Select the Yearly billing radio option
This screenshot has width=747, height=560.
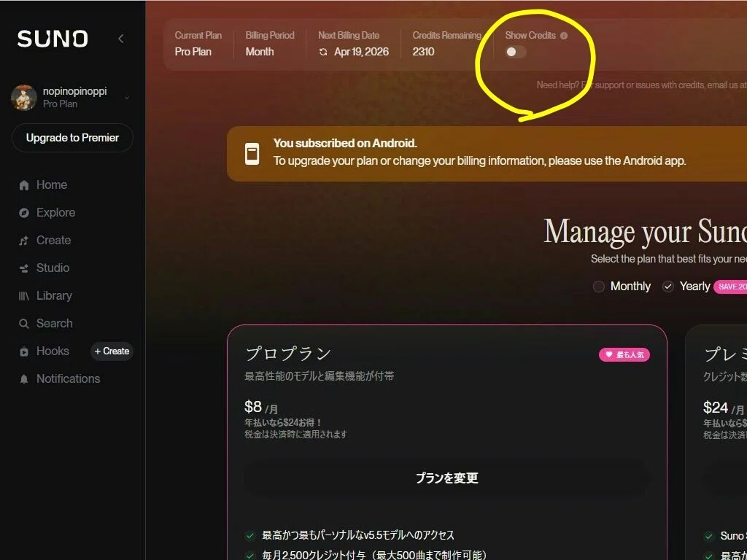pyautogui.click(x=668, y=286)
